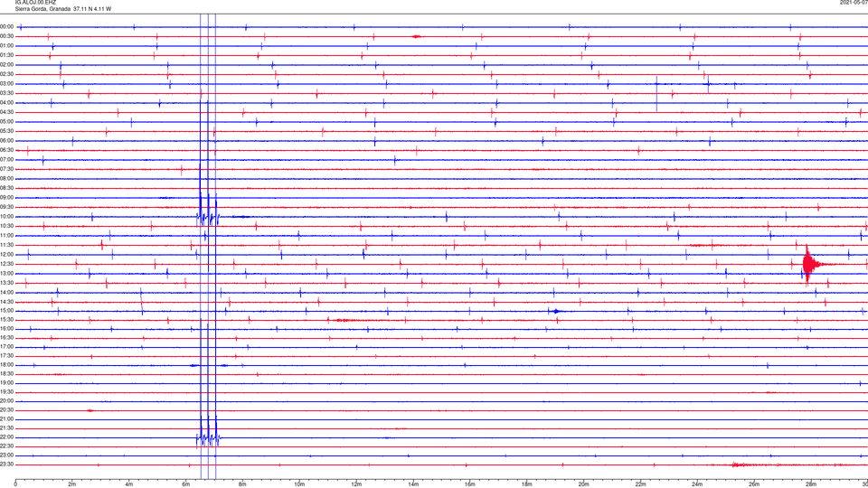Image resolution: width=868 pixels, height=488 pixels.
Task: Click the 12m tick on the minutes axis
Action: [x=356, y=484]
